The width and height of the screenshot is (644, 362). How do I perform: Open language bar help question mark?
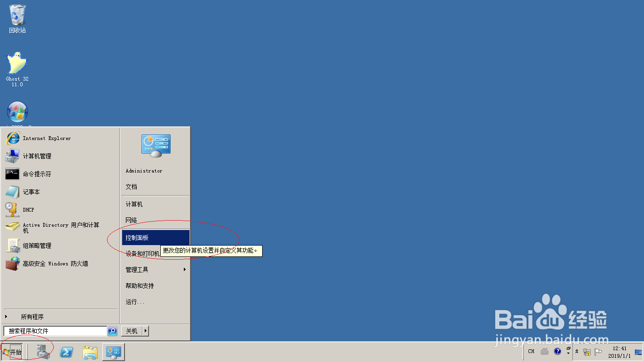557,351
